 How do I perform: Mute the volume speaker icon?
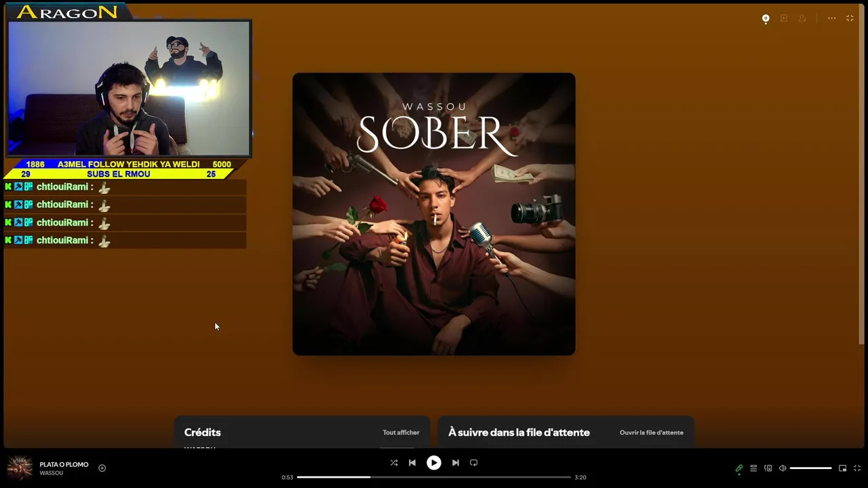[783, 468]
